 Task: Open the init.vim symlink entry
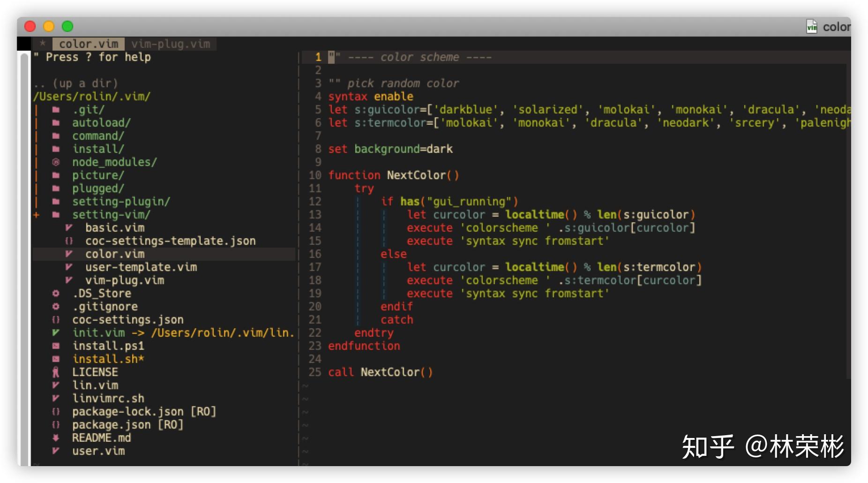pos(98,332)
